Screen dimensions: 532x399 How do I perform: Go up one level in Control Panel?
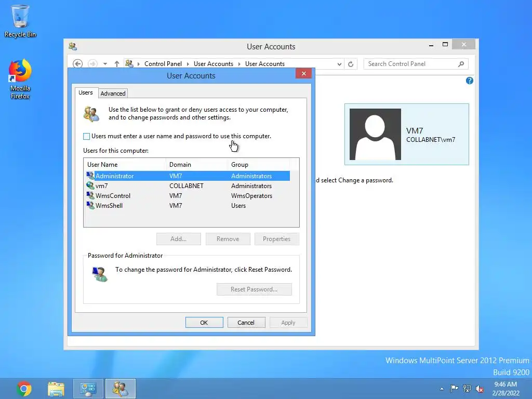pos(117,64)
